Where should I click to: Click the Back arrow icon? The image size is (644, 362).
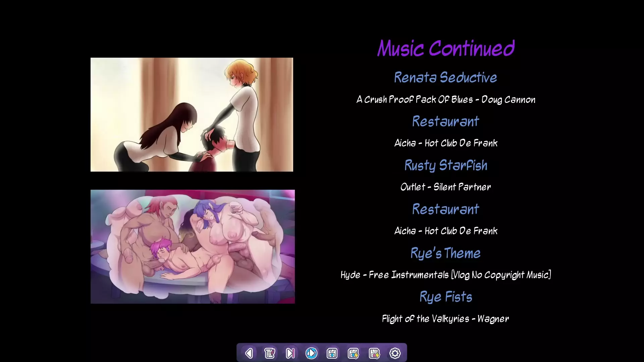(249, 353)
